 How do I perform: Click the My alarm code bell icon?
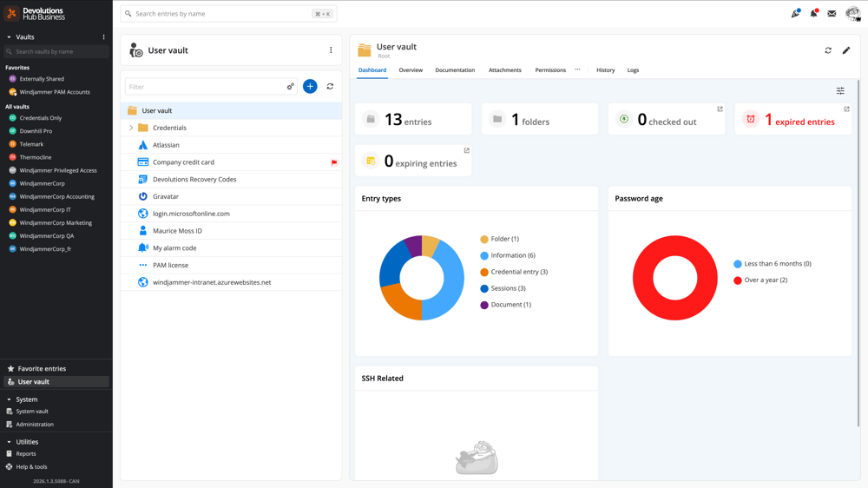143,248
